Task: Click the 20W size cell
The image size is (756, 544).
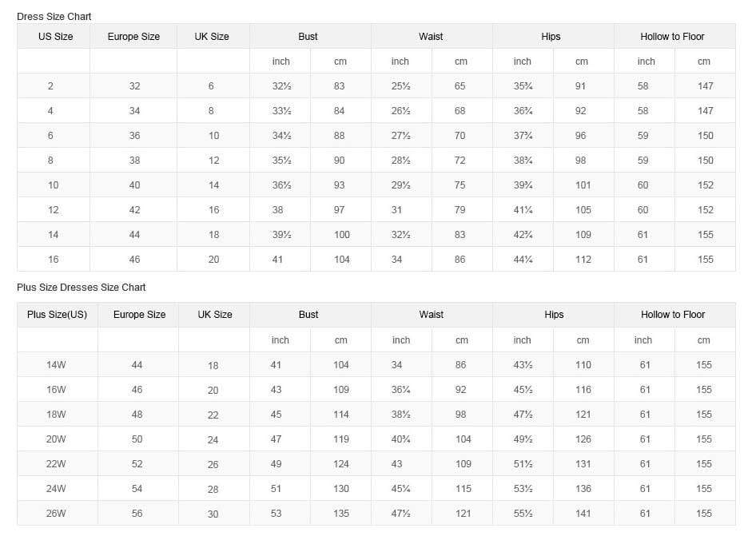Action: [56, 439]
